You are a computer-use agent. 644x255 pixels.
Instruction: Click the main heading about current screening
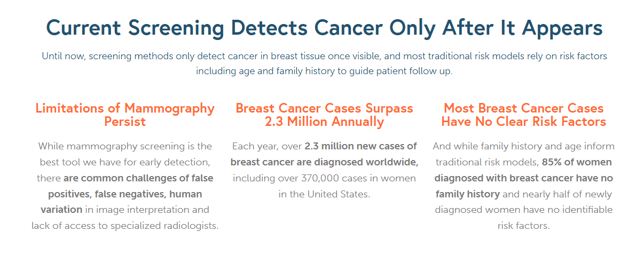[x=324, y=28]
